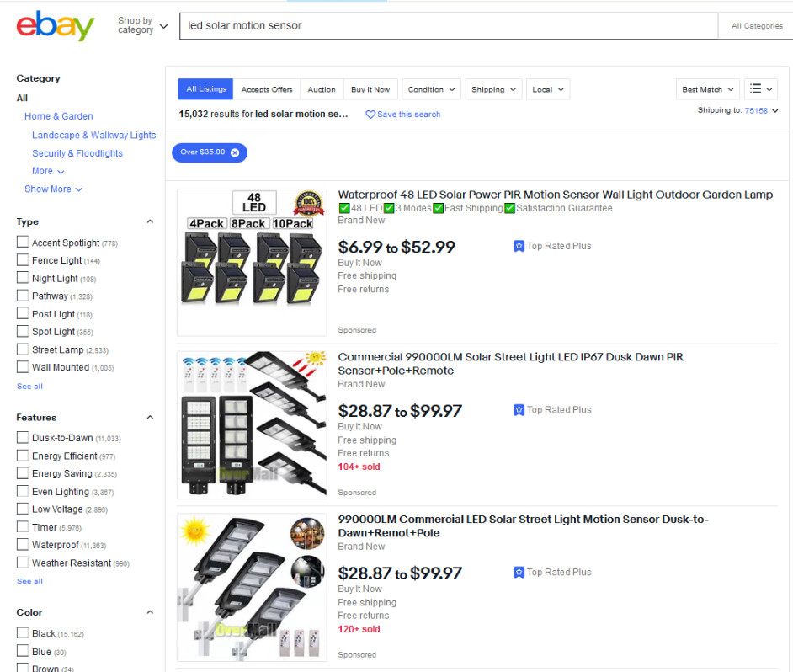Image resolution: width=793 pixels, height=672 pixels.
Task: Remove the Over $35.00 filter
Action: click(235, 152)
